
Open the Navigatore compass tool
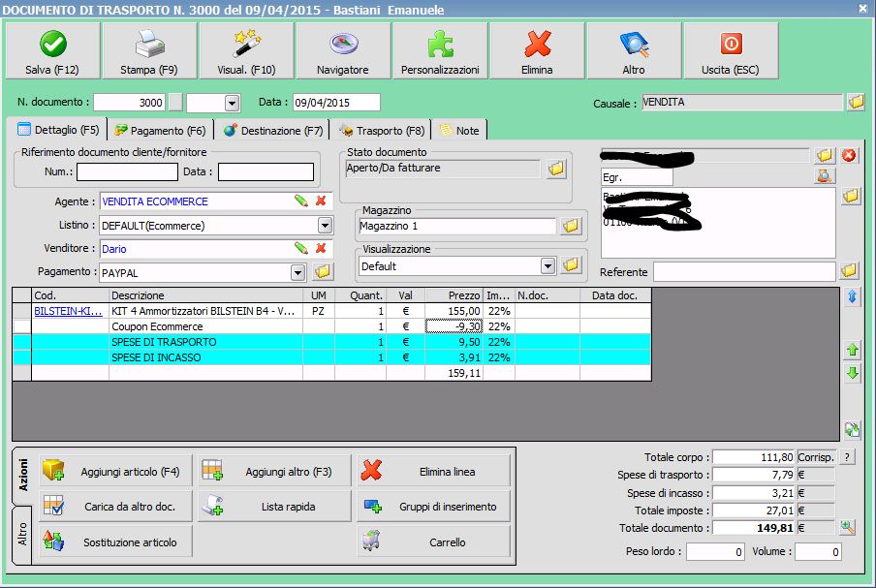342,51
